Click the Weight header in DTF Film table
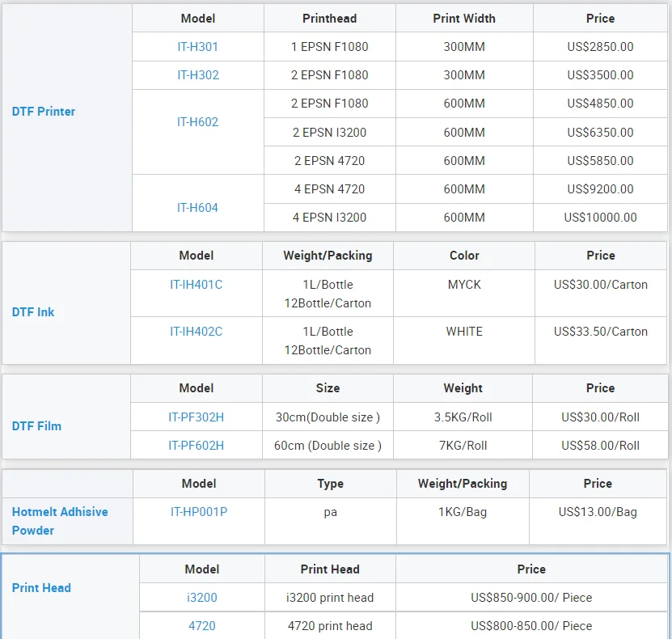Viewport: 672px width, 639px height. (x=463, y=388)
